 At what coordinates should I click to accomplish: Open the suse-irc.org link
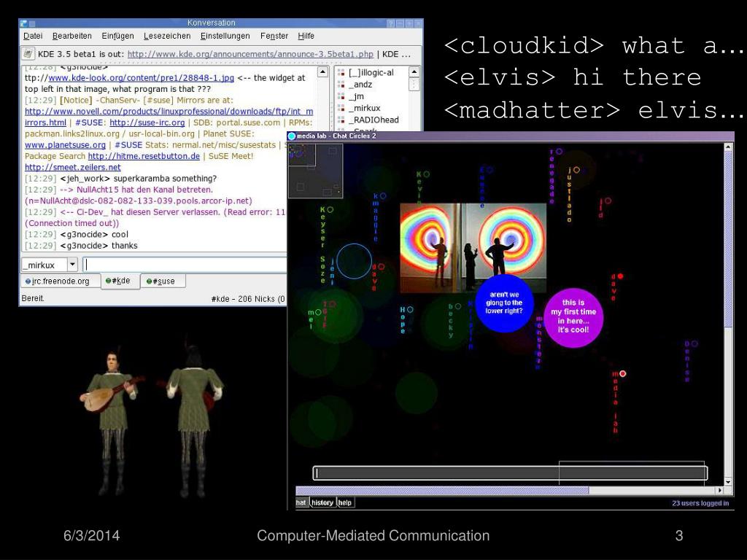[147, 122]
